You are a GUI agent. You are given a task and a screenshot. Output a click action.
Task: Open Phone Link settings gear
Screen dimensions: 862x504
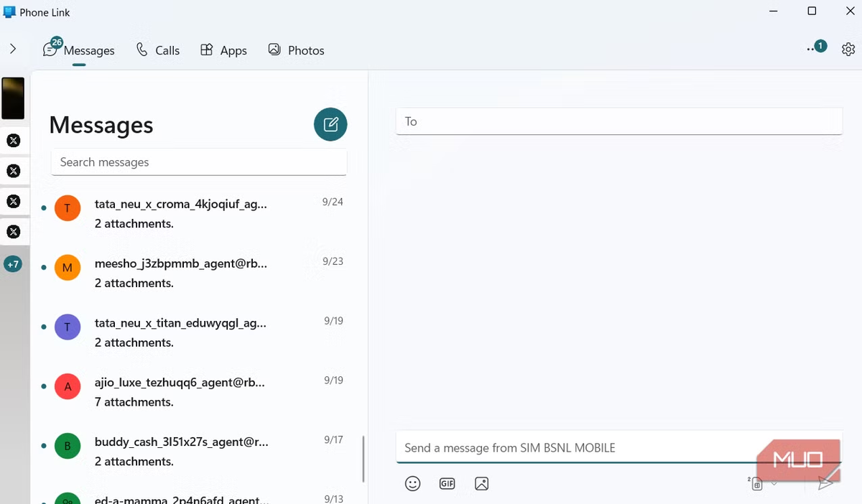(848, 50)
